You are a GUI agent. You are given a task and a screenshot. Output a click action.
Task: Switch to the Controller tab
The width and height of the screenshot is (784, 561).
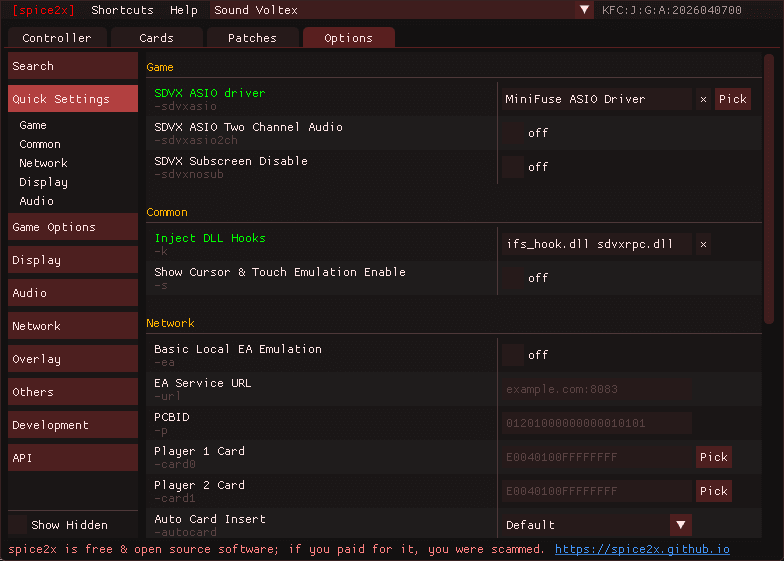[57, 38]
